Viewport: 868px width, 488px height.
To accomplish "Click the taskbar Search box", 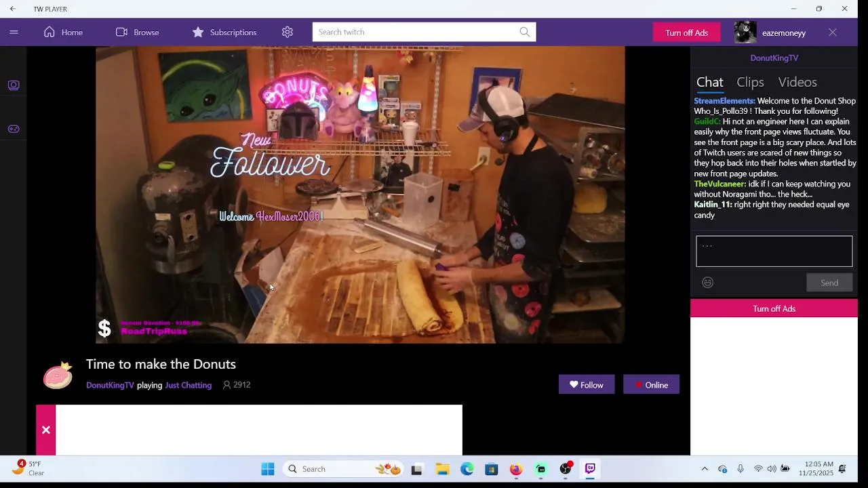I will (x=343, y=469).
